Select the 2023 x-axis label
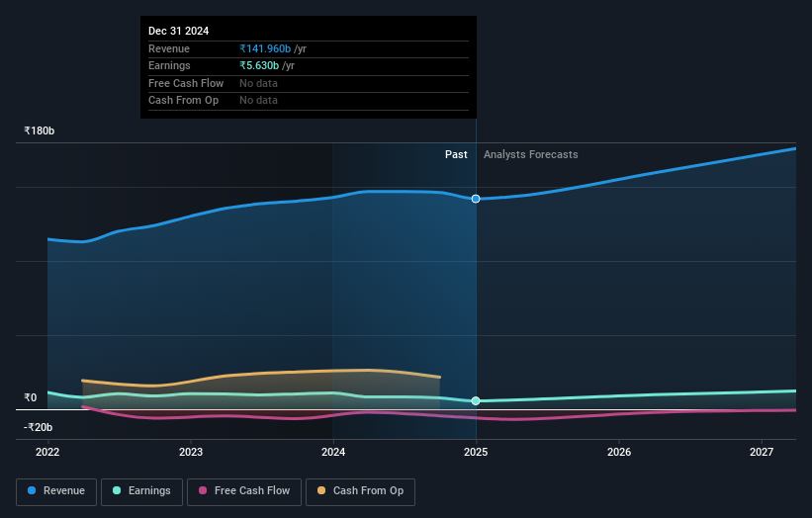Image resolution: width=812 pixels, height=518 pixels. (191, 452)
